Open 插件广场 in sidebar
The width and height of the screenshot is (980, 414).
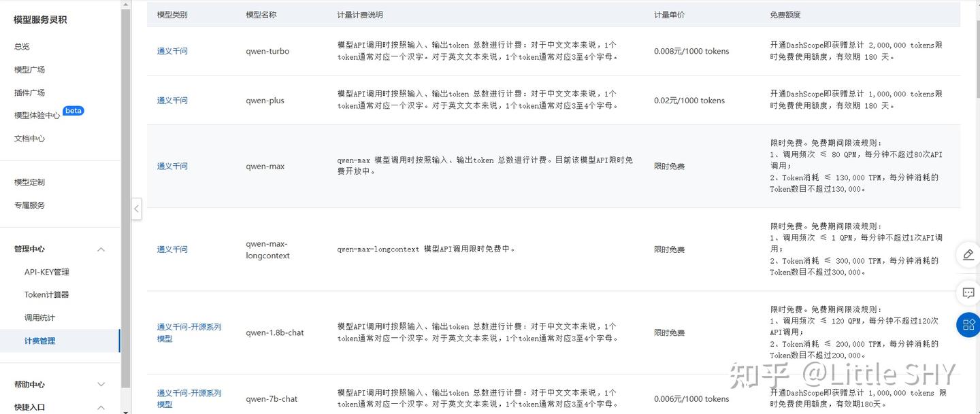[x=29, y=92]
